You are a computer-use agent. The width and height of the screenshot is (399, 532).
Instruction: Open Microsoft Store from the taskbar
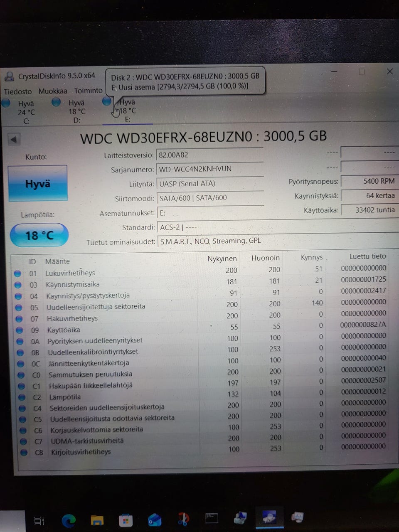click(126, 520)
